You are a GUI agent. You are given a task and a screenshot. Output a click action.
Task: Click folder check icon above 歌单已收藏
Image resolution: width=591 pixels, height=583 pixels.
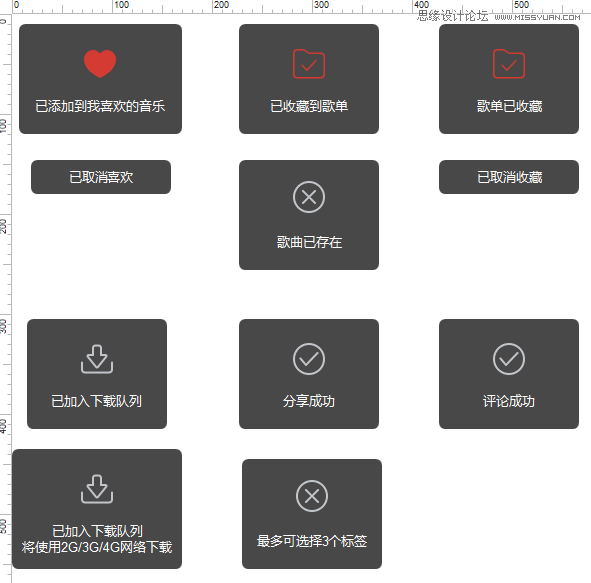509,64
